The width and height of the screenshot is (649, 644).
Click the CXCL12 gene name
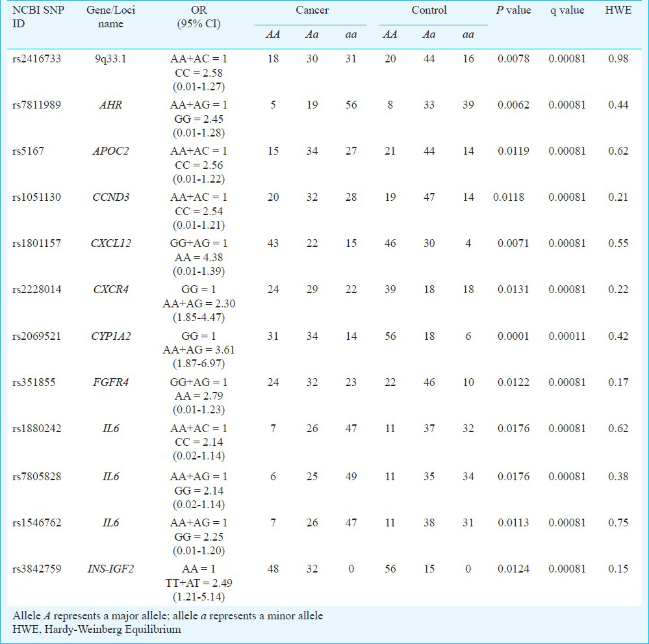110,243
